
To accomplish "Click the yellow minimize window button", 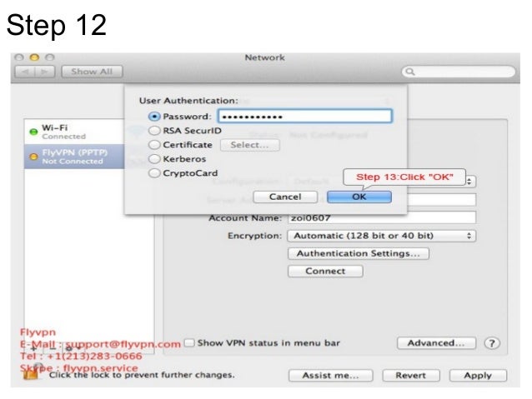I will [34, 57].
